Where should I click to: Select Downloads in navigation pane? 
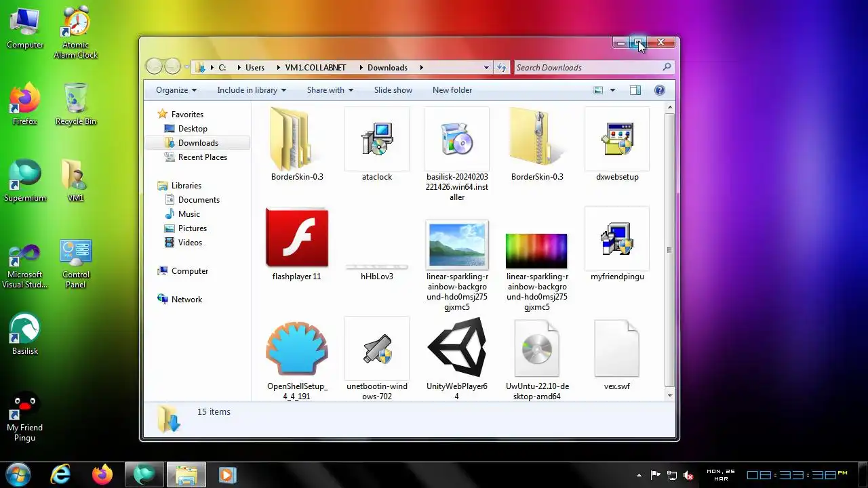(198, 143)
